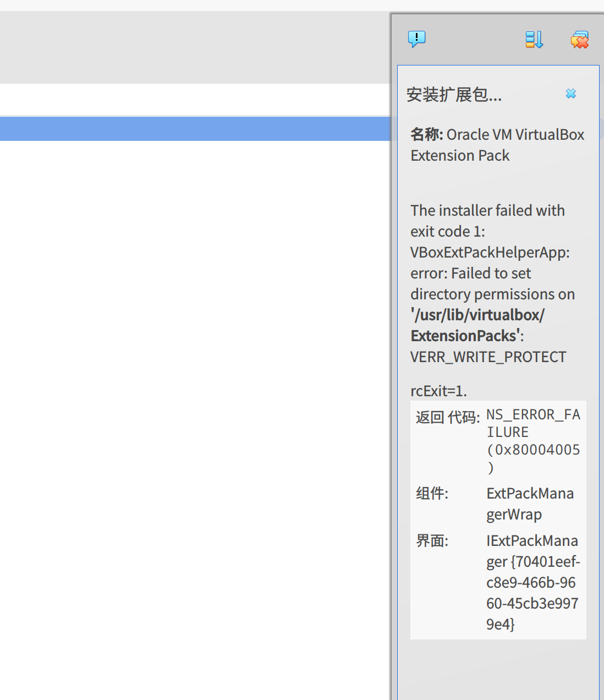
Task: Click the 返回 代码 label
Action: [x=448, y=417]
